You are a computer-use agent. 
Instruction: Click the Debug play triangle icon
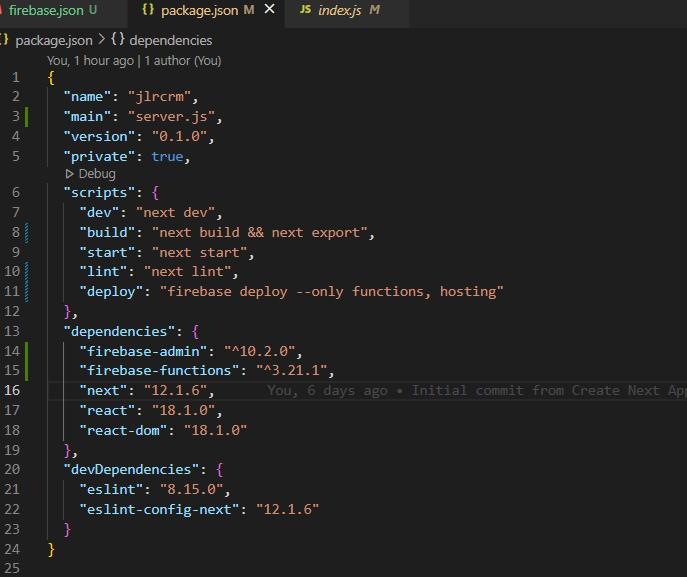point(69,174)
